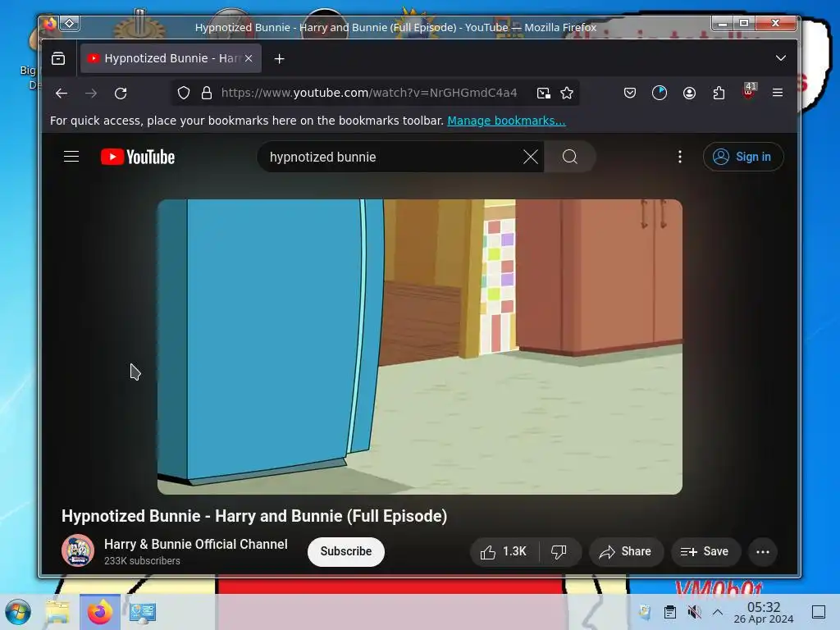The width and height of the screenshot is (840, 630).
Task: Save video to playlist
Action: pyautogui.click(x=705, y=552)
